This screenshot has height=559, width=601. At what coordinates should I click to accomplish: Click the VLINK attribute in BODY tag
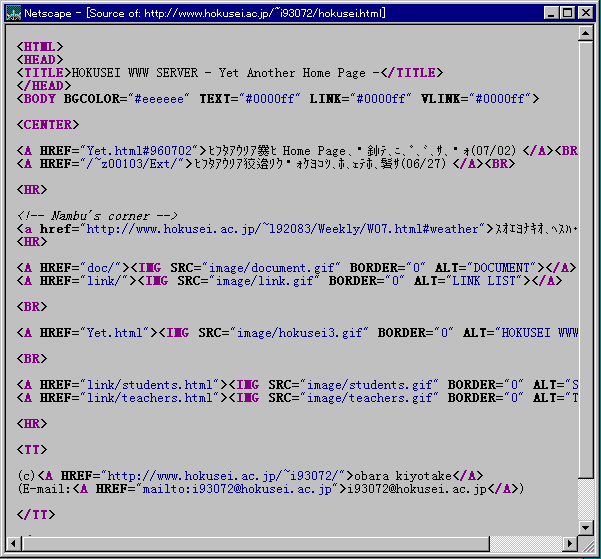point(476,99)
